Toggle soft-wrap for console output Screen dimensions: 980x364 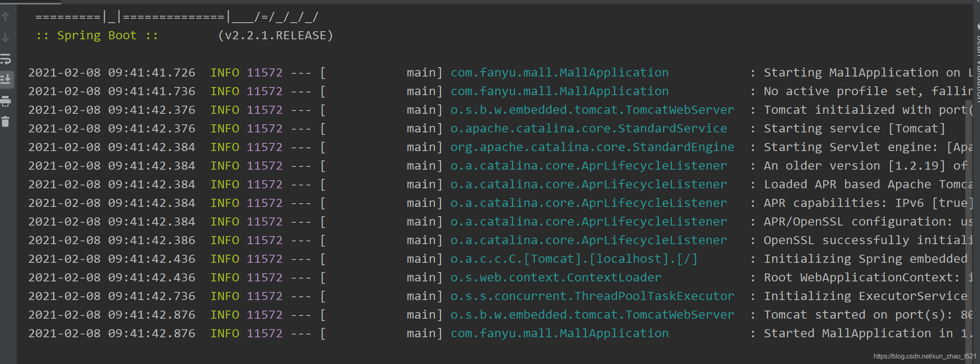[x=6, y=59]
